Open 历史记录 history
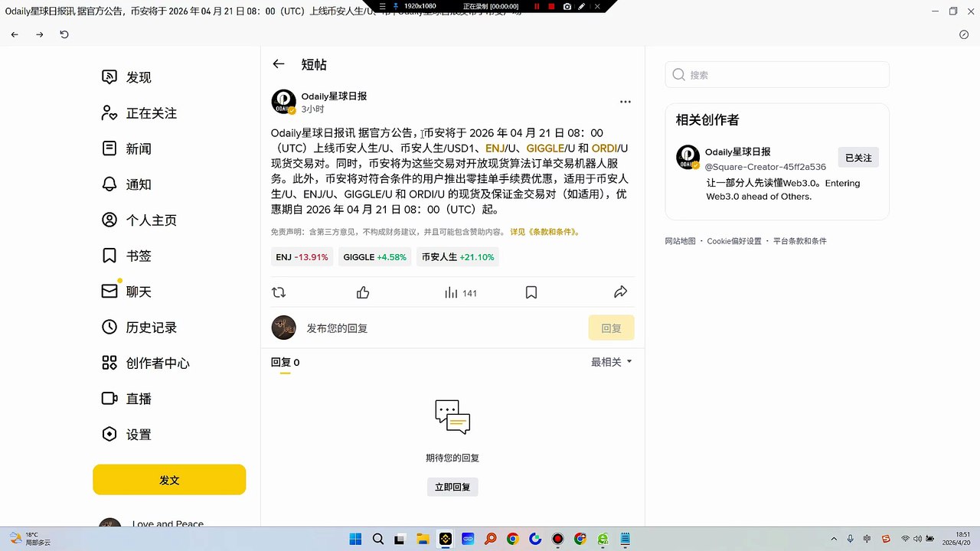 139,328
